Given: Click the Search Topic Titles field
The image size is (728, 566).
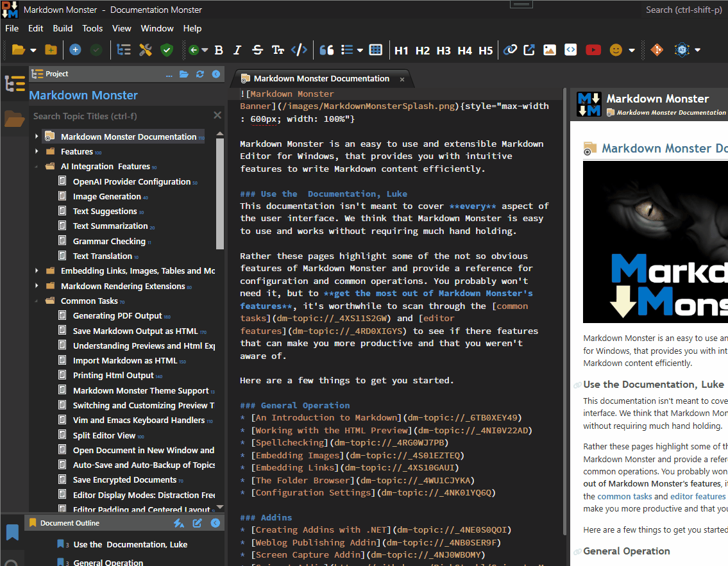Looking at the screenshot, I should pyautogui.click(x=120, y=116).
